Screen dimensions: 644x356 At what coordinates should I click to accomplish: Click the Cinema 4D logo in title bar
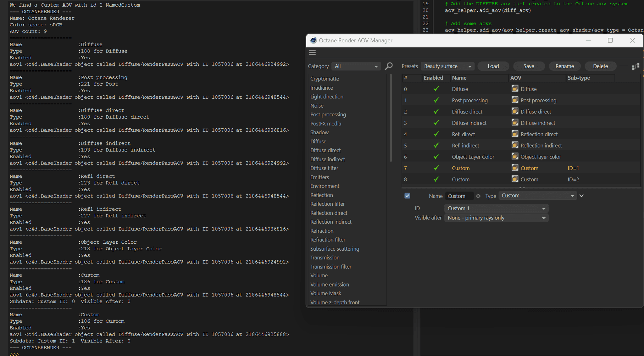tap(313, 40)
